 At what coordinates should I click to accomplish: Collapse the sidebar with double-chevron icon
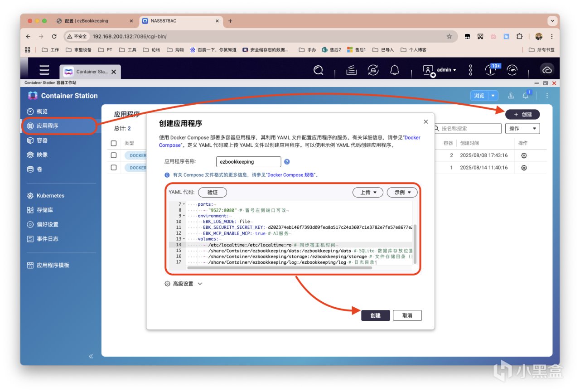pos(91,356)
